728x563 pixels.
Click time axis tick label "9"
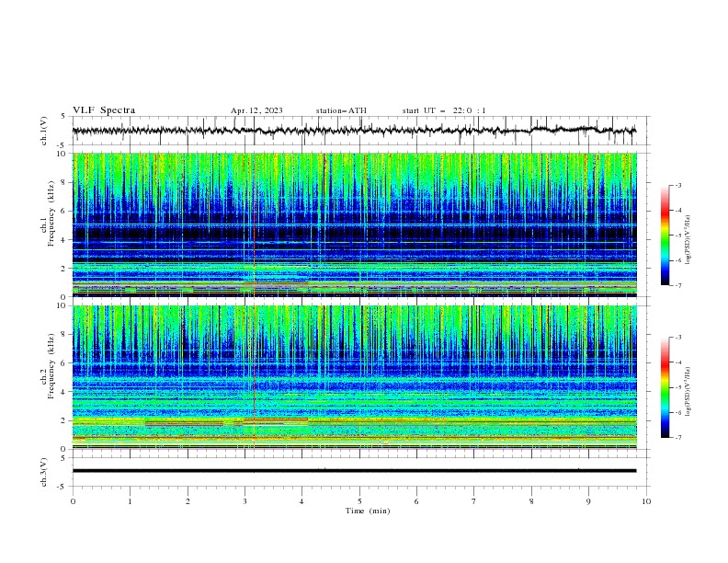[x=588, y=501]
